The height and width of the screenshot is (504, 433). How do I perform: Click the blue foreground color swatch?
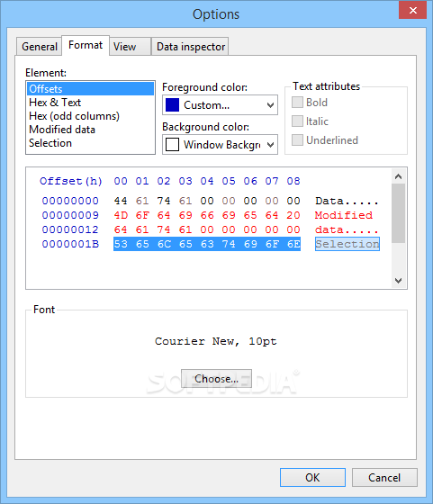point(172,105)
